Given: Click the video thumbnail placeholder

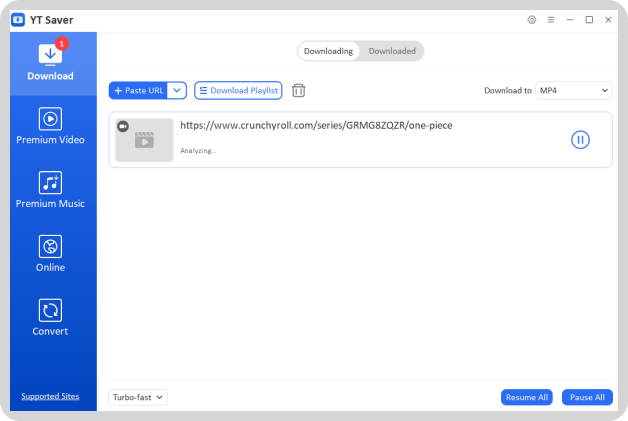Looking at the screenshot, I should (144, 140).
